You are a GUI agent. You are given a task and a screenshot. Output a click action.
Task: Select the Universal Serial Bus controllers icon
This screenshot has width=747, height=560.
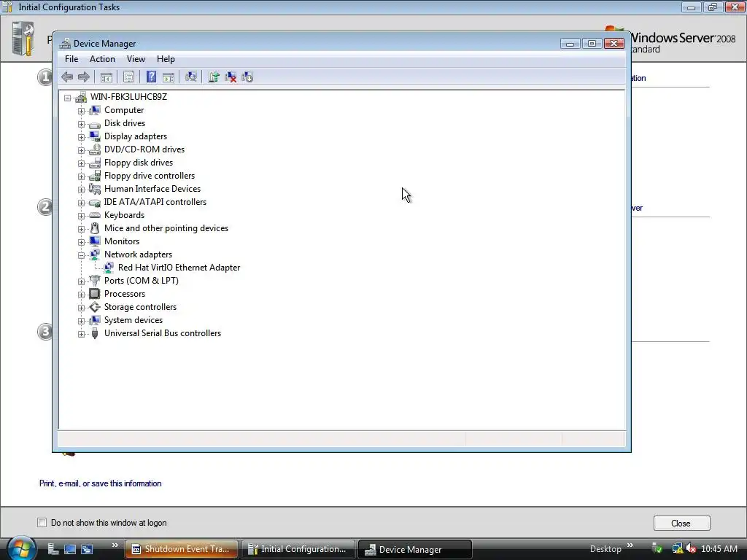95,333
